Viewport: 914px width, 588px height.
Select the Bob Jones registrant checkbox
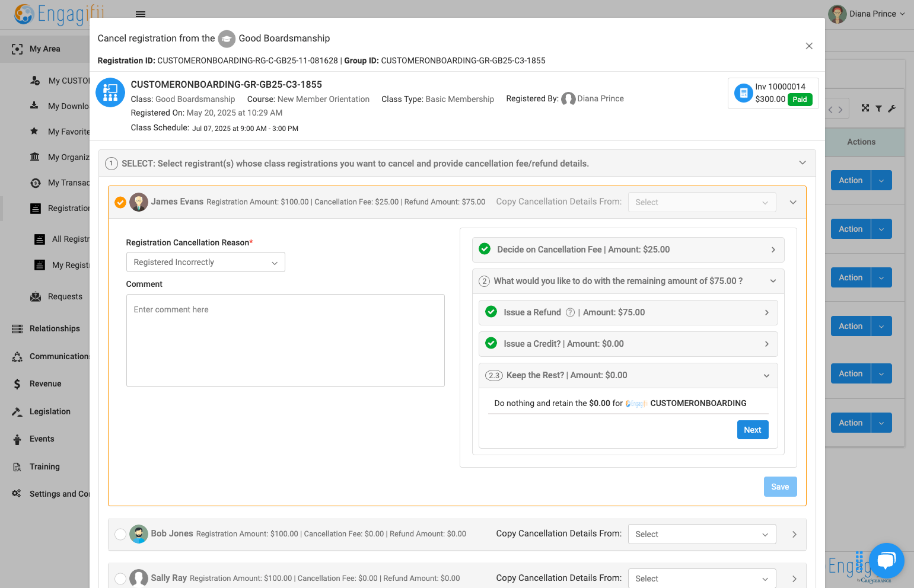[x=120, y=534]
